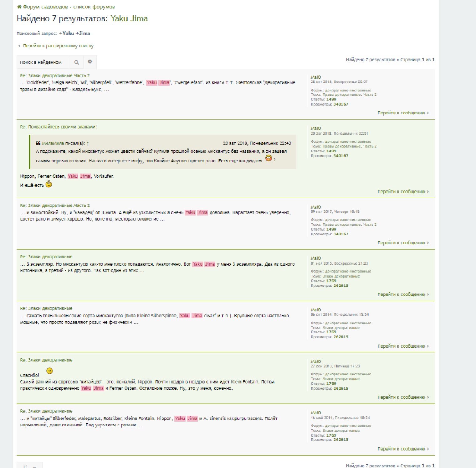Click the home icon in the breadcrumb
Image resolution: width=476 pixels, height=468 pixels.
tap(19, 7)
